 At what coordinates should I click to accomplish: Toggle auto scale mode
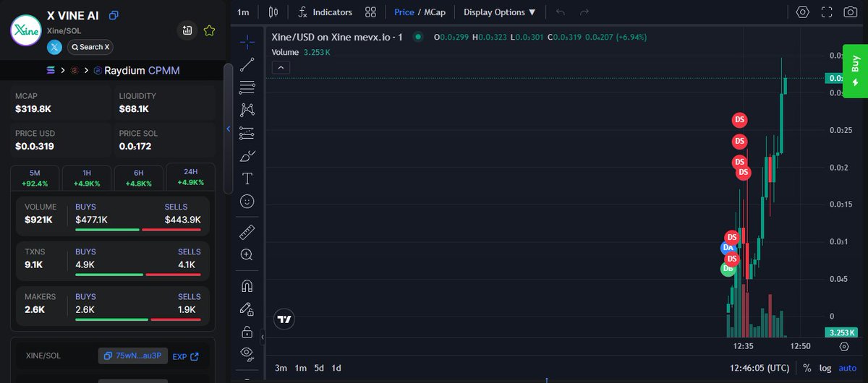847,368
